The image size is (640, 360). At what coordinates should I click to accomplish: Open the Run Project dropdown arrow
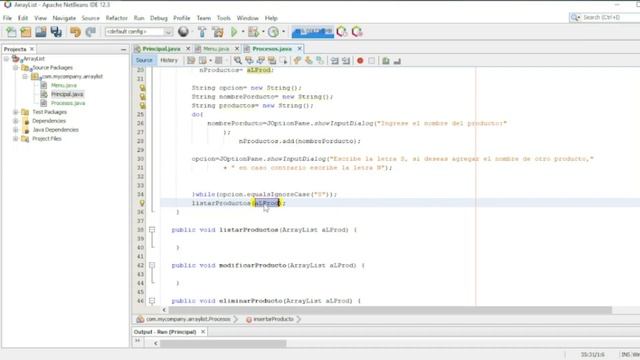point(243,32)
